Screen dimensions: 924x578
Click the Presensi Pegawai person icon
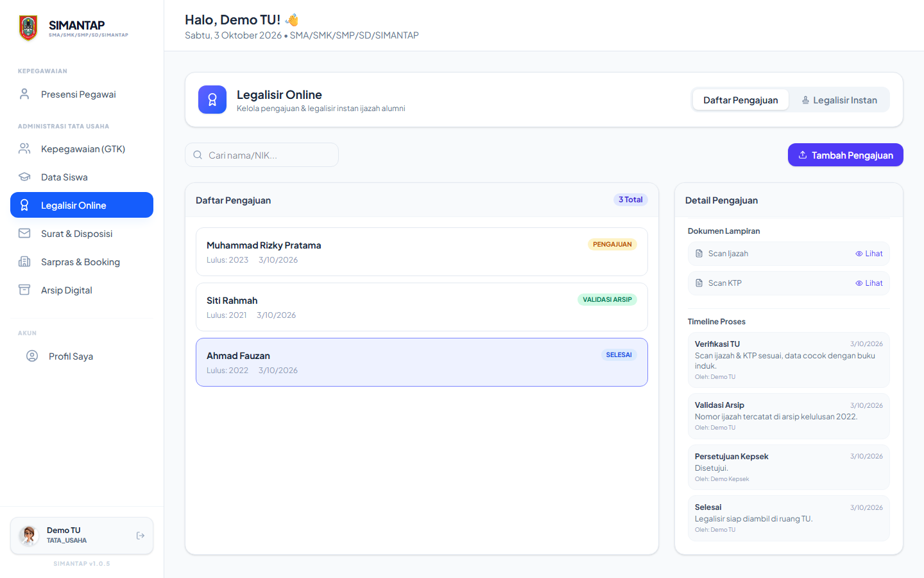pos(24,94)
